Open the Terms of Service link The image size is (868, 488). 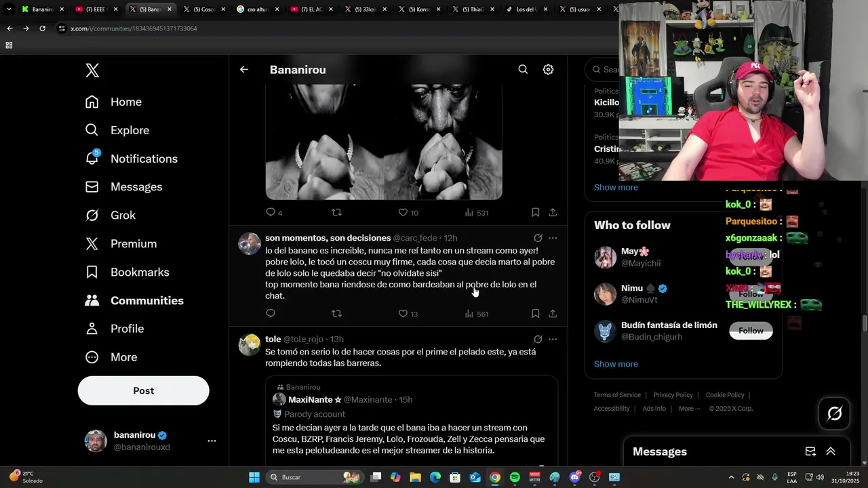pyautogui.click(x=617, y=395)
